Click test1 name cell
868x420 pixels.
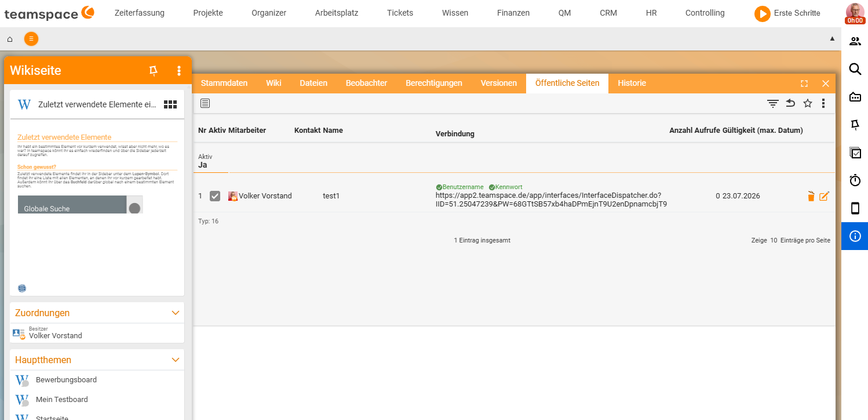pyautogui.click(x=331, y=196)
